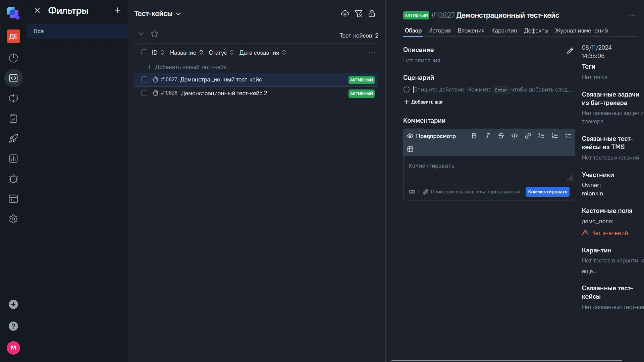
Task: Toggle the select-all checkbox in table header
Action: click(144, 52)
